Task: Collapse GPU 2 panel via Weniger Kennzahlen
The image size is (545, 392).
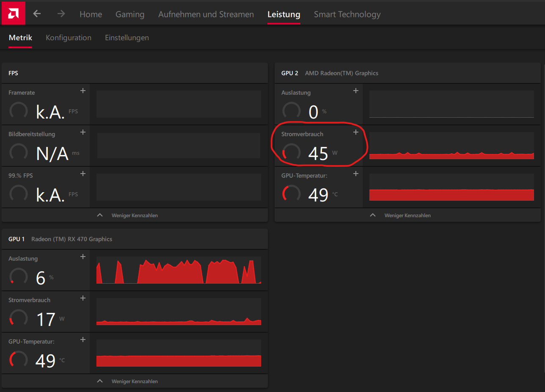Action: (x=407, y=215)
